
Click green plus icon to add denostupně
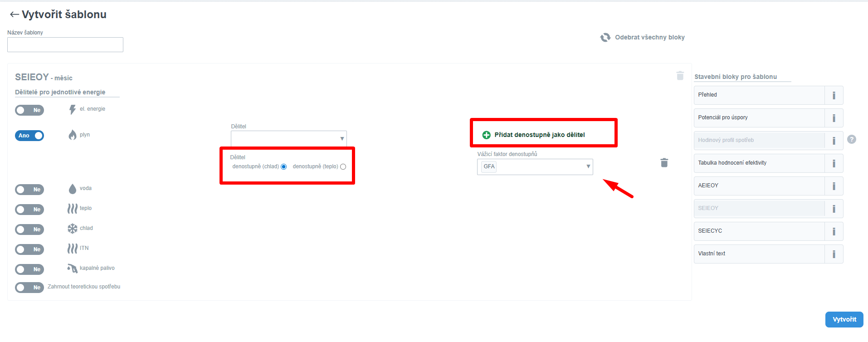coord(486,135)
